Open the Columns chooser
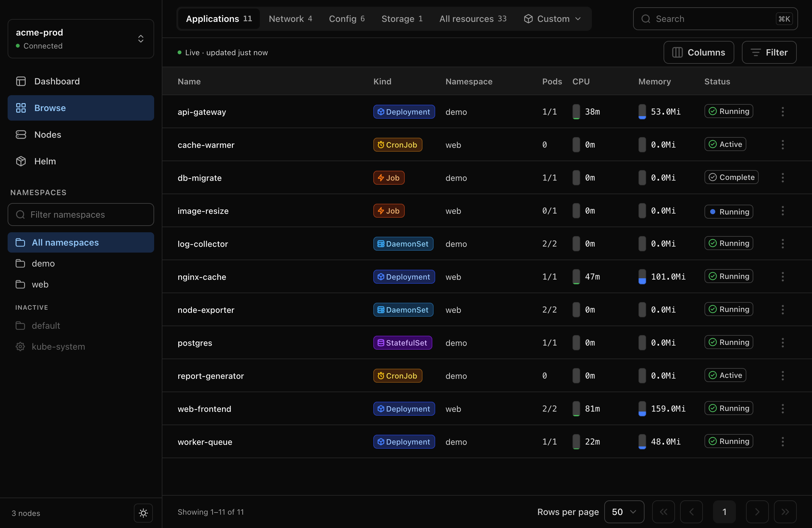The image size is (812, 528). 698,52
